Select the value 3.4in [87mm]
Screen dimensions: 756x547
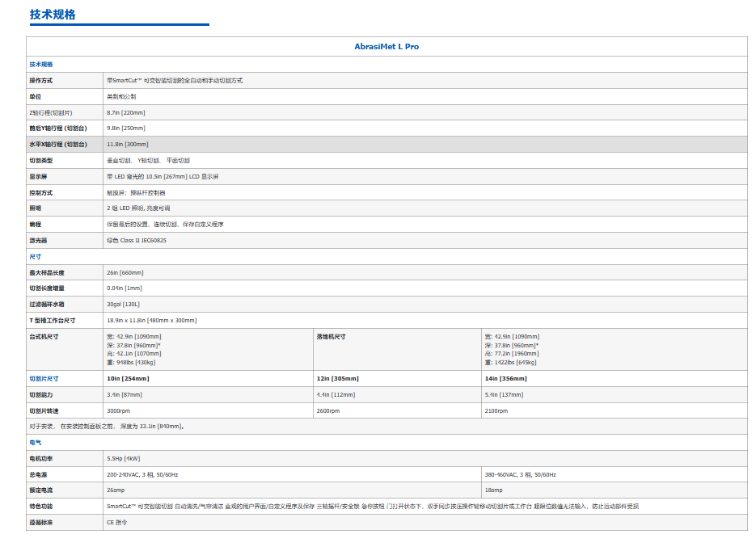125,395
